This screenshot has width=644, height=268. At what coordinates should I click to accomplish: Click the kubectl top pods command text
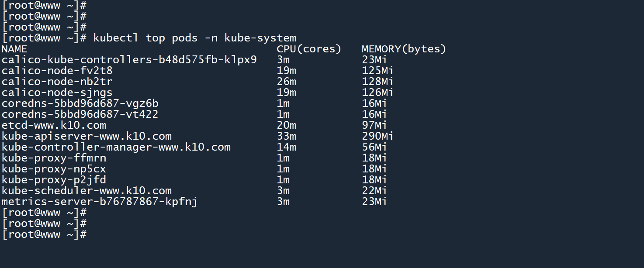(194, 38)
